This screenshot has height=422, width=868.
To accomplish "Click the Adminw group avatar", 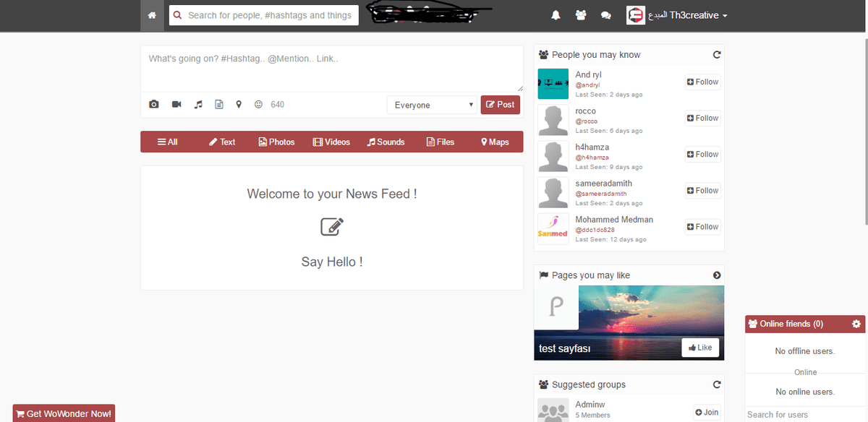I will point(553,410).
